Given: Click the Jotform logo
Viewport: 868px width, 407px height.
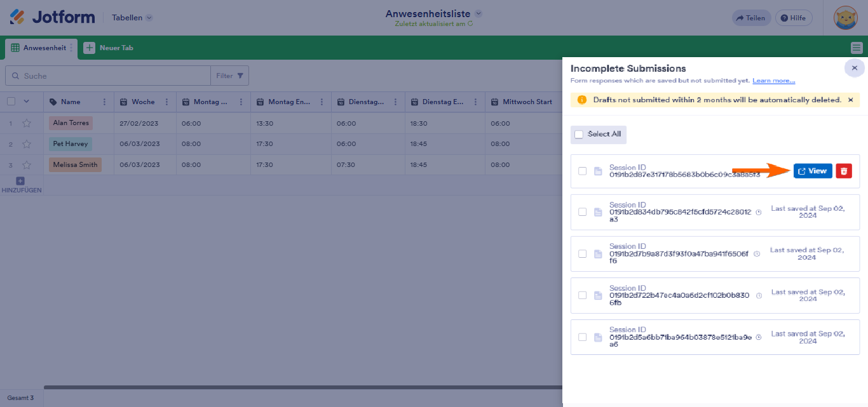Looking at the screenshot, I should tap(52, 18).
